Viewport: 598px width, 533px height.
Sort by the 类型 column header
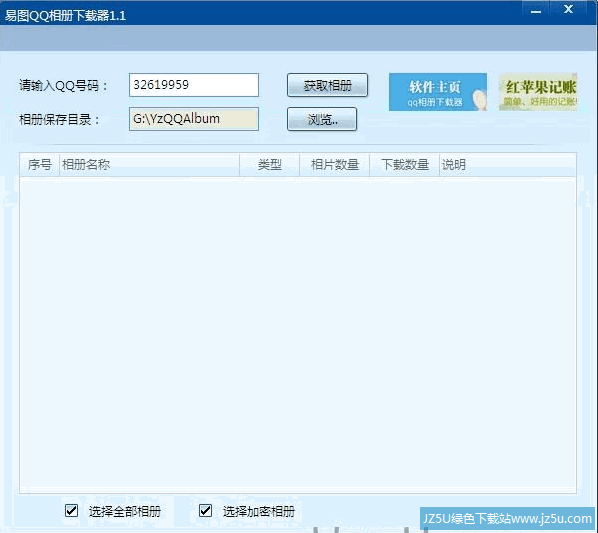tap(270, 165)
